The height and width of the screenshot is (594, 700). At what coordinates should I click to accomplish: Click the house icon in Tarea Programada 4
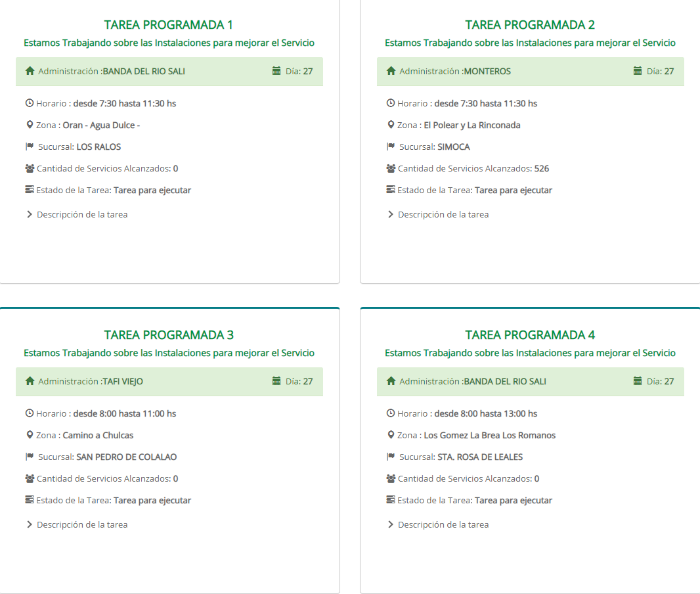click(x=391, y=381)
